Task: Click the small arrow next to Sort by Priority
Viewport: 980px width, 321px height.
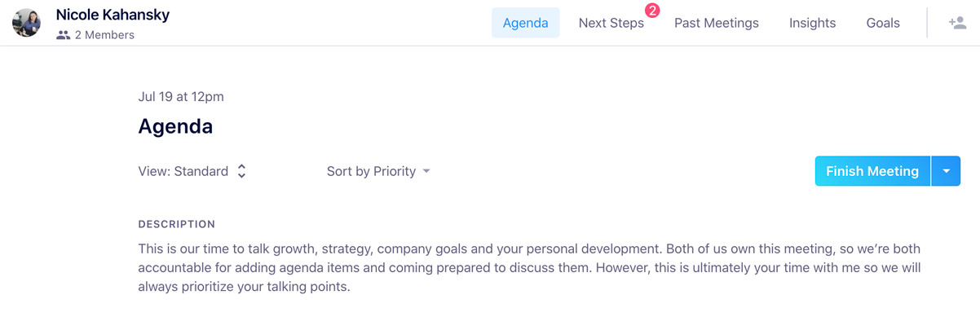Action: coord(426,171)
